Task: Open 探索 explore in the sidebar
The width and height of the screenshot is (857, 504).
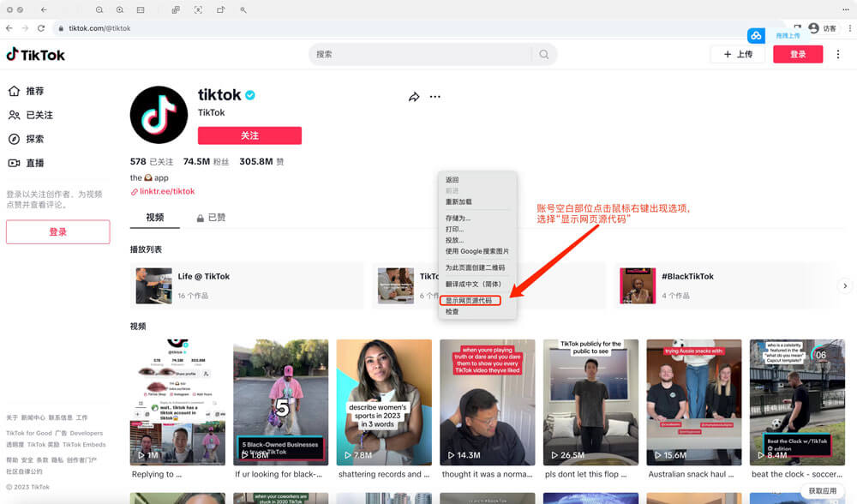Action: (27, 139)
